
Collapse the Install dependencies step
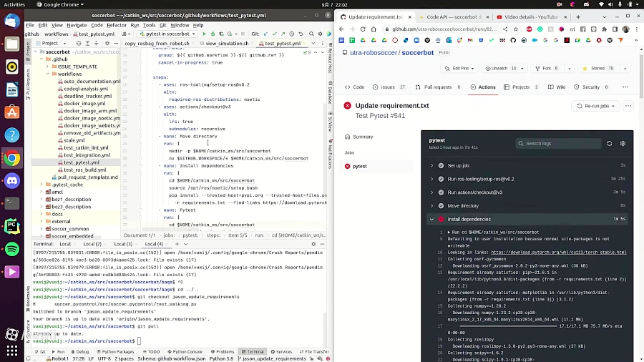(x=431, y=219)
